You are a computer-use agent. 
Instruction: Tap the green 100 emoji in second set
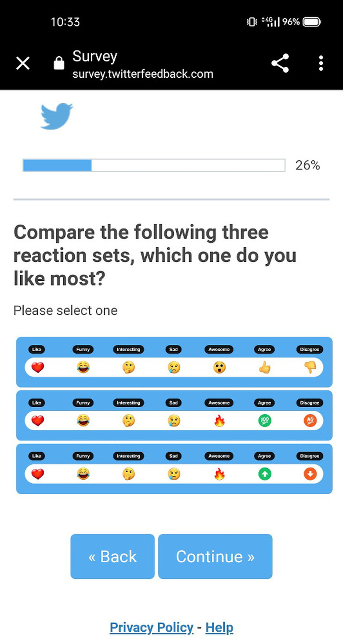point(264,421)
